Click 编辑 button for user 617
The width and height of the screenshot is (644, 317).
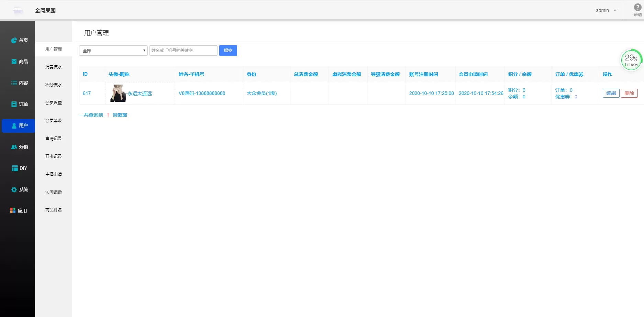[611, 93]
